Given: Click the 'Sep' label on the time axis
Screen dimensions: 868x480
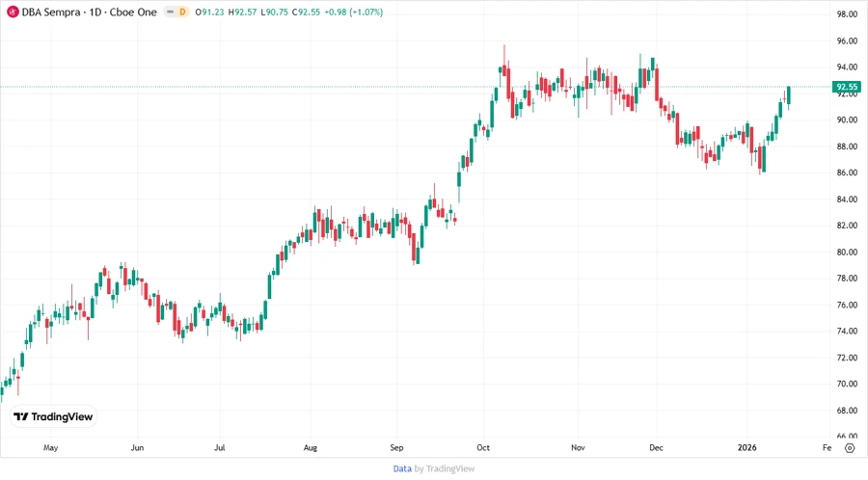Looking at the screenshot, I should (396, 447).
